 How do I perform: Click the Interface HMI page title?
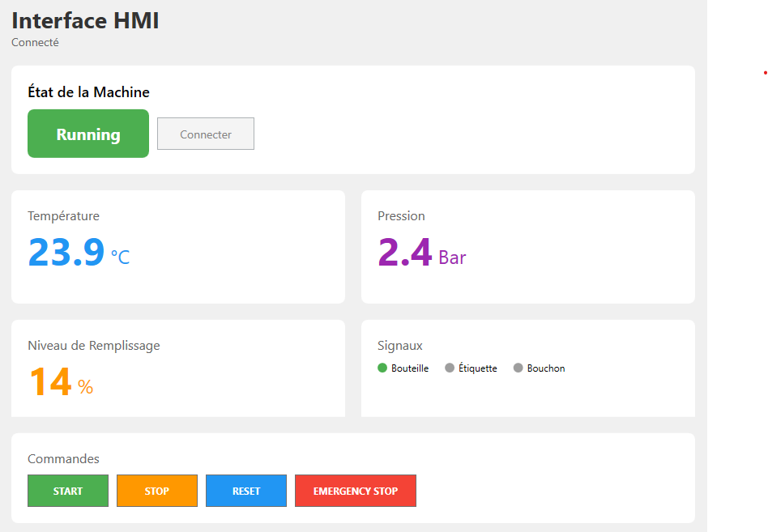pyautogui.click(x=85, y=20)
